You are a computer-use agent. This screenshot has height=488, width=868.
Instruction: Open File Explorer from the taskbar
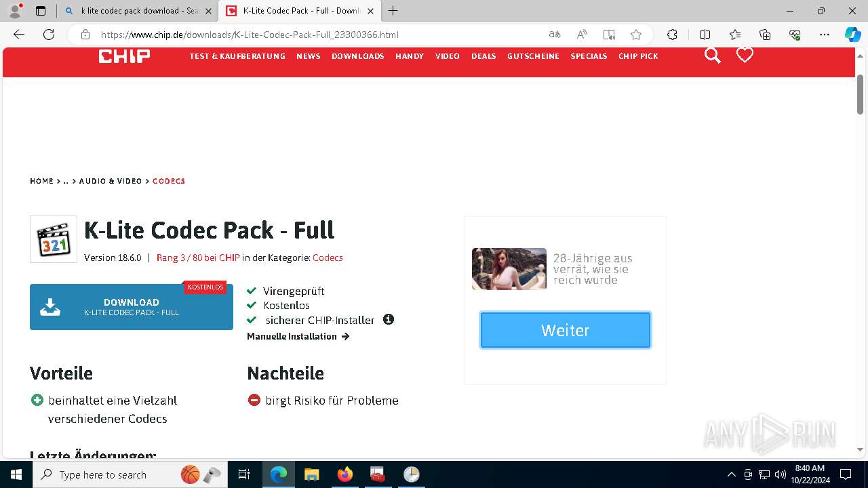(311, 474)
